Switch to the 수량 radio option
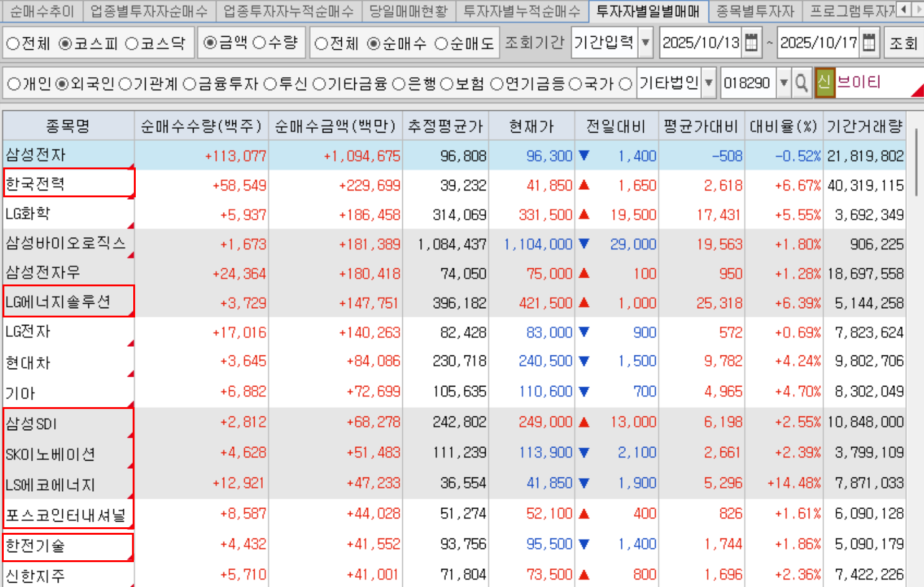 (260, 42)
